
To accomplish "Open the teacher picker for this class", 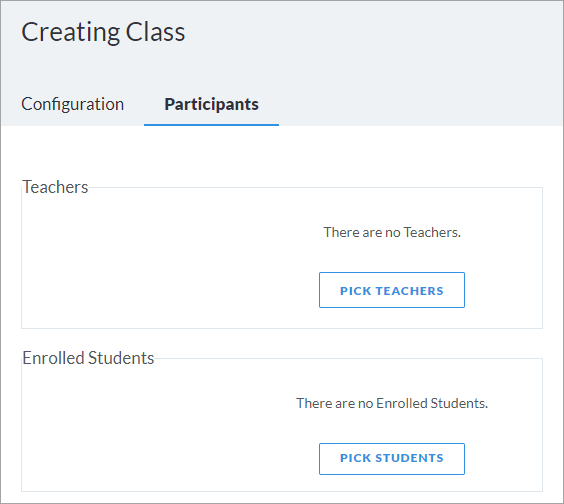I will (392, 290).
